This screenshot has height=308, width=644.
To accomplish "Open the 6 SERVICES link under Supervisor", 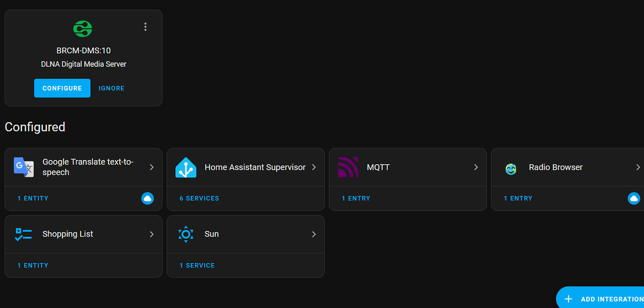I will click(199, 198).
